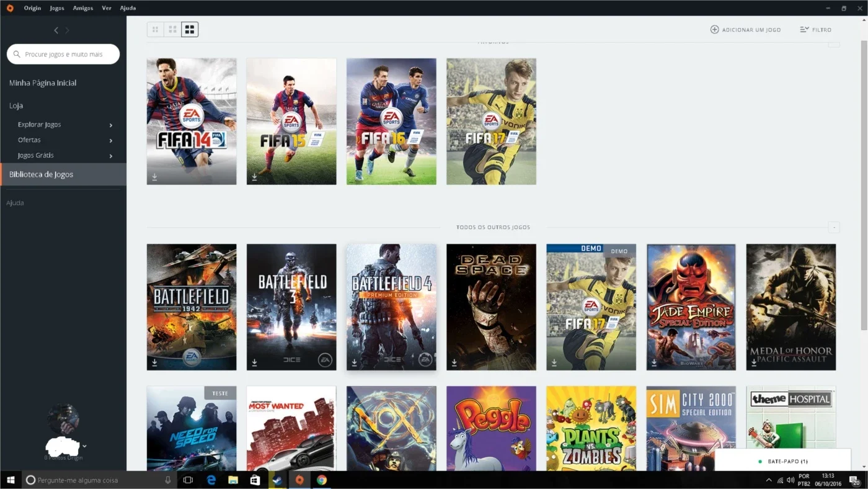Image resolution: width=868 pixels, height=489 pixels.
Task: Open File Explorer from the taskbar
Action: [x=233, y=480]
